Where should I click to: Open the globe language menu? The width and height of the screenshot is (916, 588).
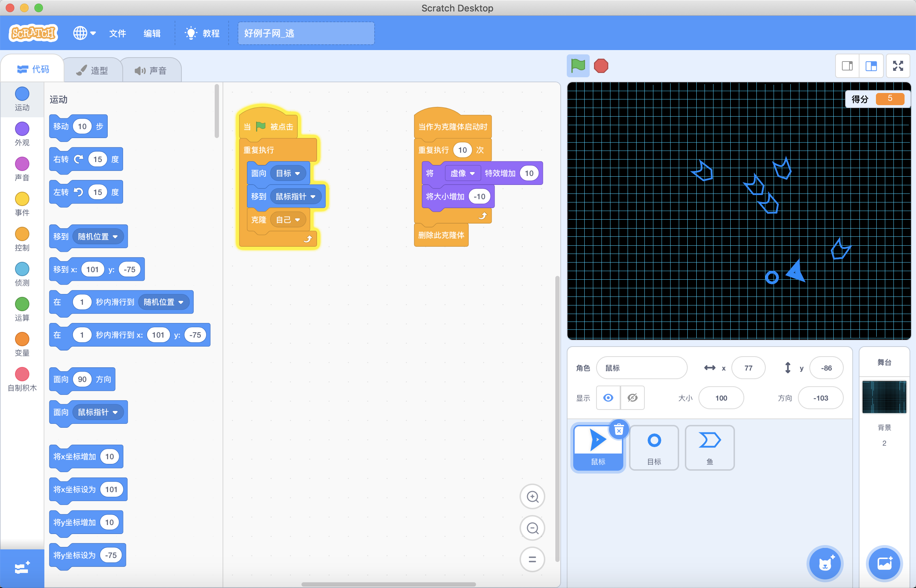pos(84,33)
